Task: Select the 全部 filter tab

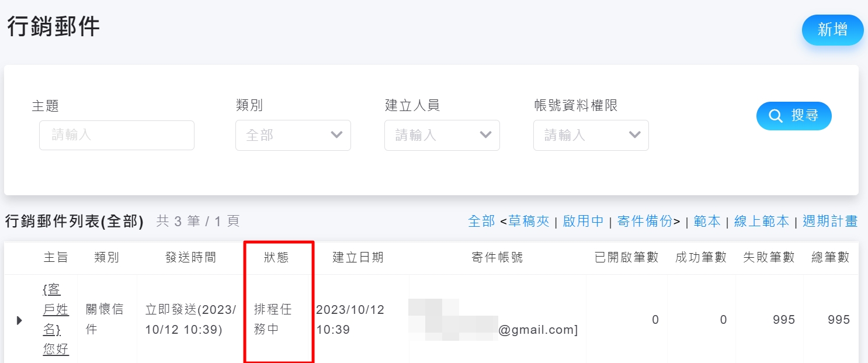Action: [481, 221]
